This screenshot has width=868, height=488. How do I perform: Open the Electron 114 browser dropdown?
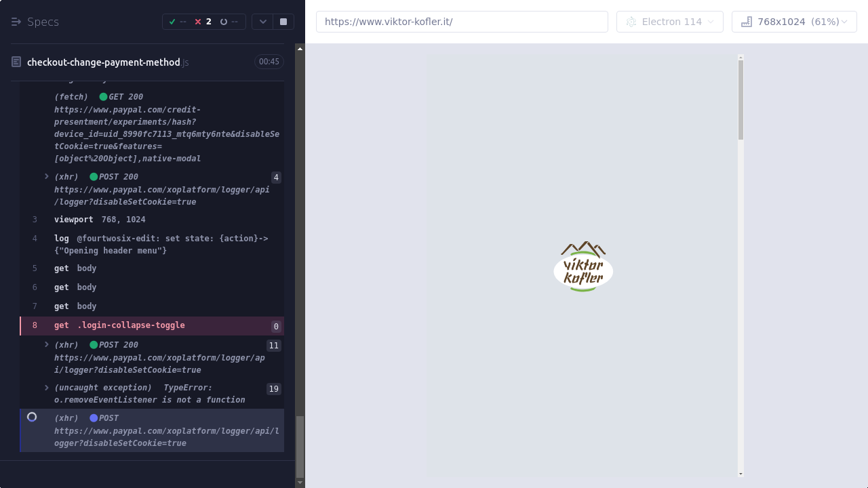[669, 22]
